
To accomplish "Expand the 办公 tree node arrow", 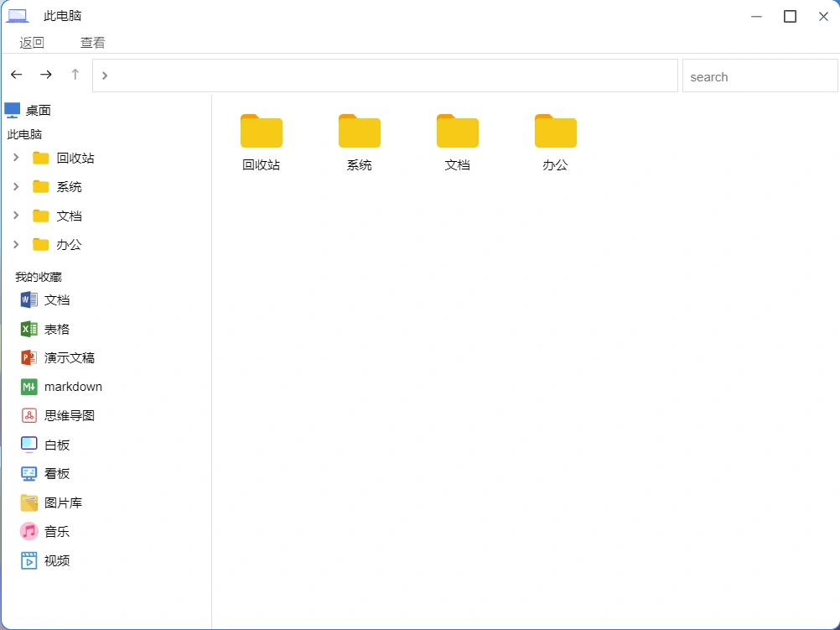I will (16, 244).
